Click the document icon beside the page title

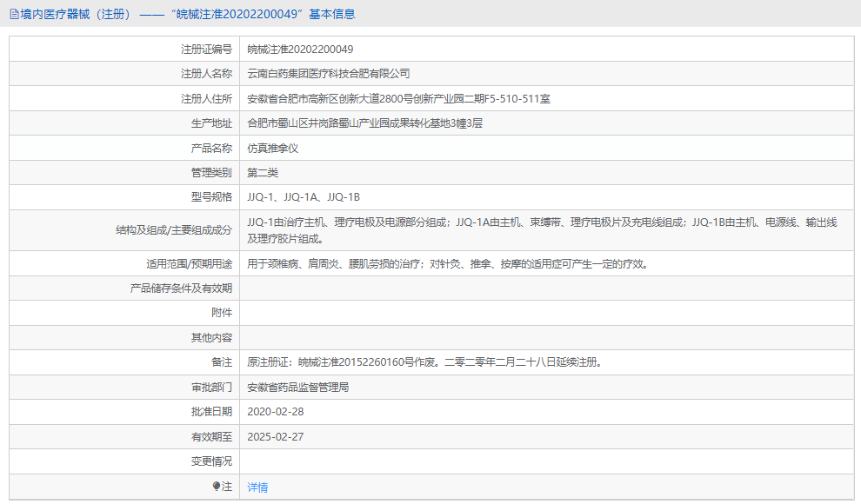coord(14,14)
